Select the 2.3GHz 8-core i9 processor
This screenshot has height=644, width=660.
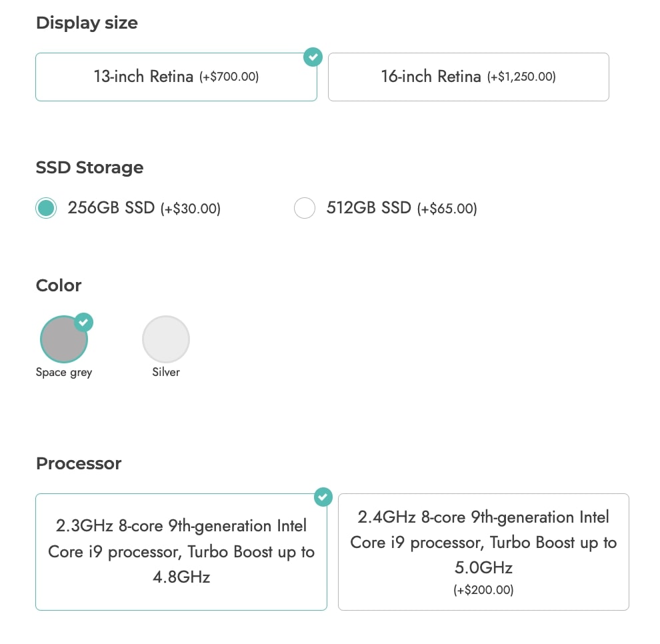[181, 552]
